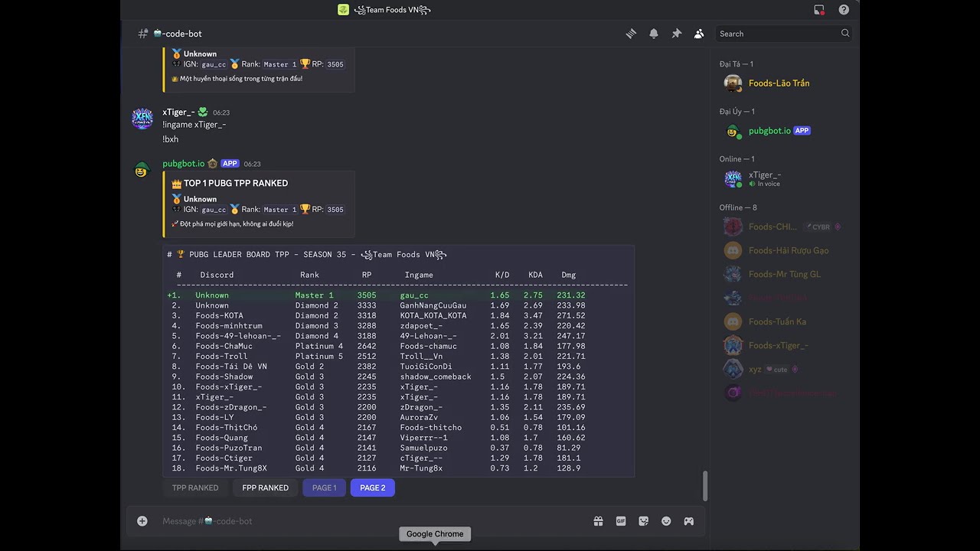Click the chat vertical scrollbar thumb
Screen dimensions: 980x551
click(x=705, y=486)
